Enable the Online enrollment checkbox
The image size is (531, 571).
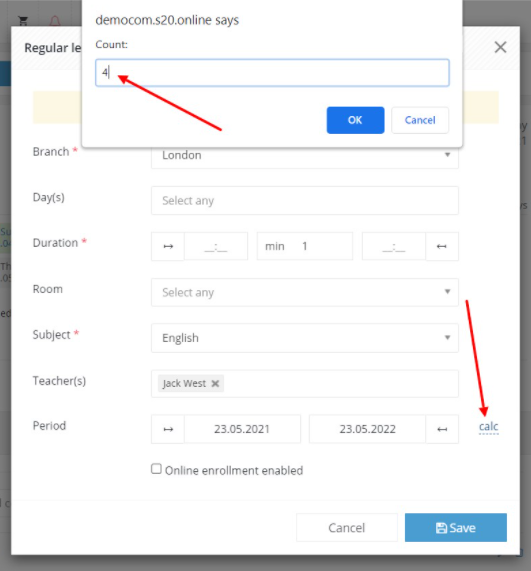coord(156,469)
